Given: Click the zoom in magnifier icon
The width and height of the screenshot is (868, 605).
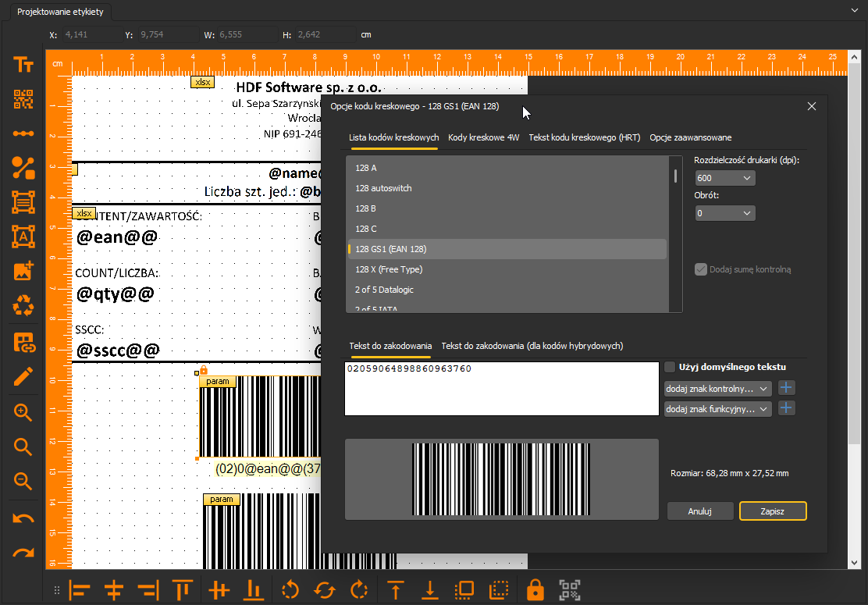Looking at the screenshot, I should pyautogui.click(x=23, y=412).
